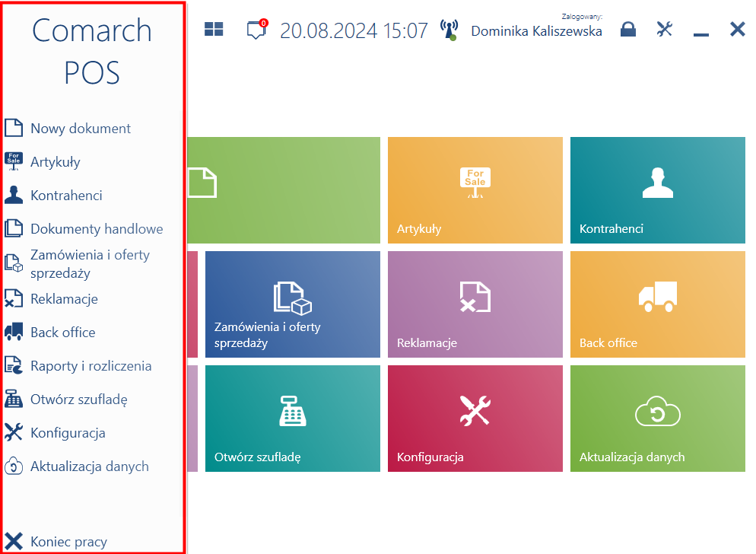Open the teal Otwórz szufladę tile
This screenshot has width=756, height=554.
(x=293, y=419)
